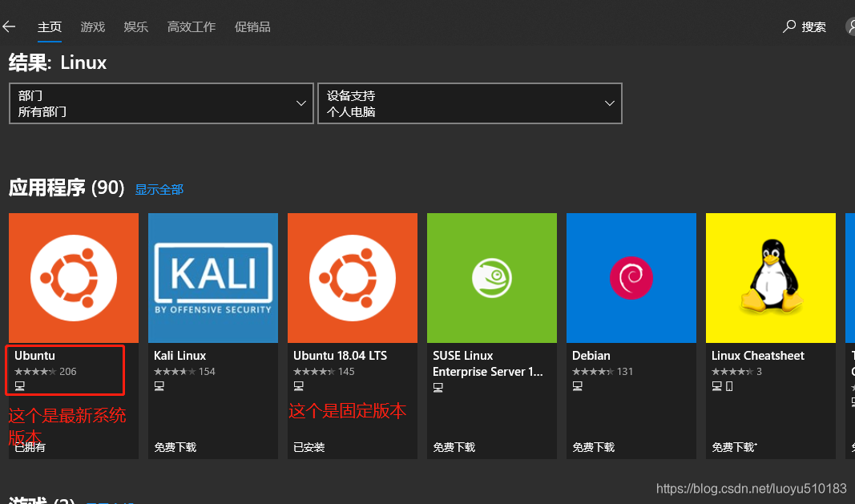Click the 应用程序 (90) heading
855x504 pixels.
pos(67,187)
